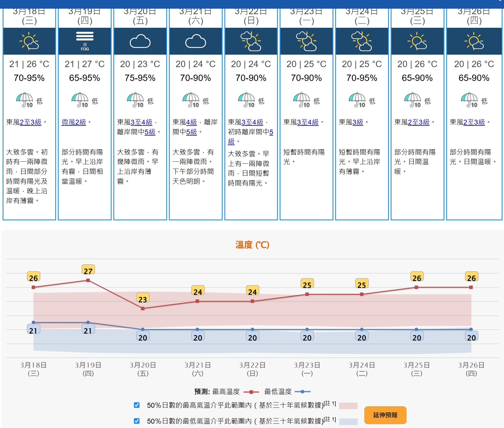Click the umbrella icon for March 18
504x428 pixels.
tap(25, 100)
